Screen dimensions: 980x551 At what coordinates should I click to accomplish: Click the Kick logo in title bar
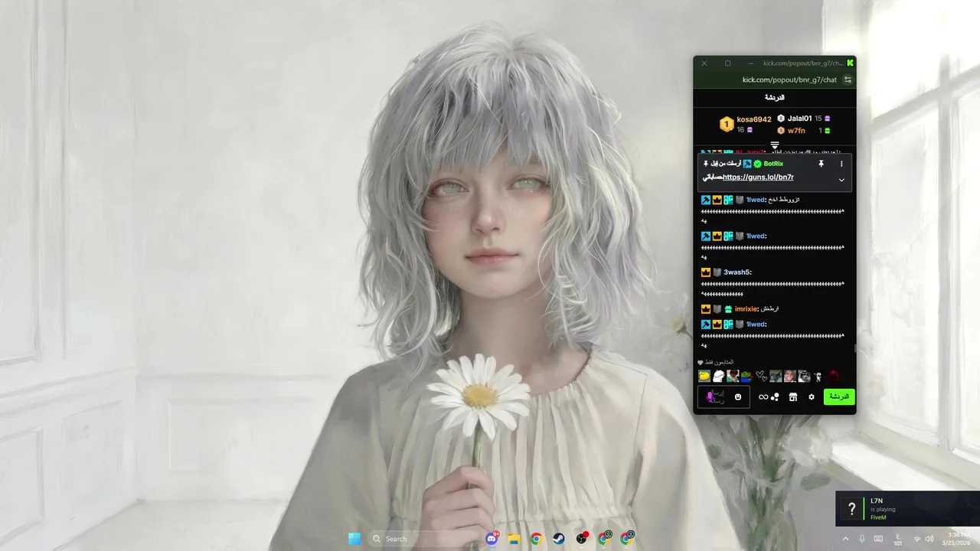[x=850, y=63]
